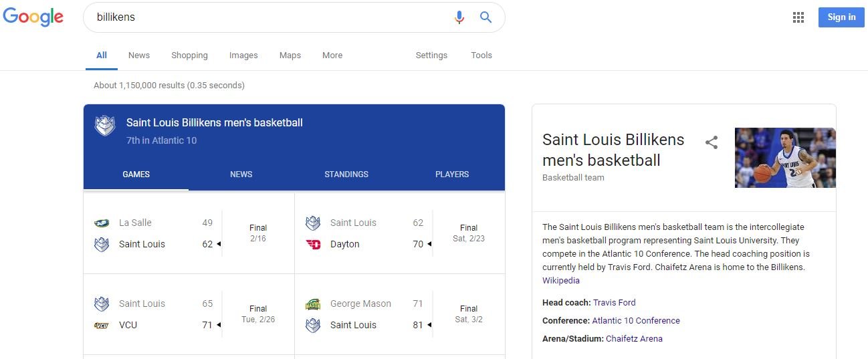868x359 pixels.
Task: Sign in to Google account
Action: point(841,17)
